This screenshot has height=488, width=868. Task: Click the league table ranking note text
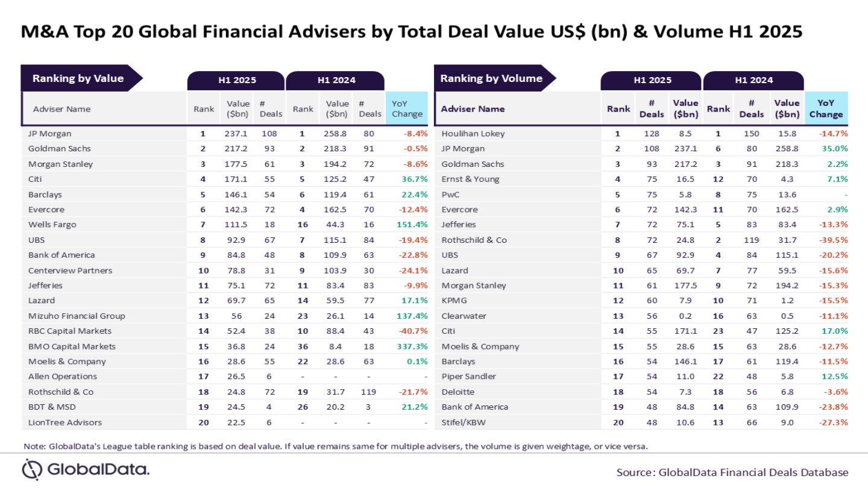[x=335, y=446]
